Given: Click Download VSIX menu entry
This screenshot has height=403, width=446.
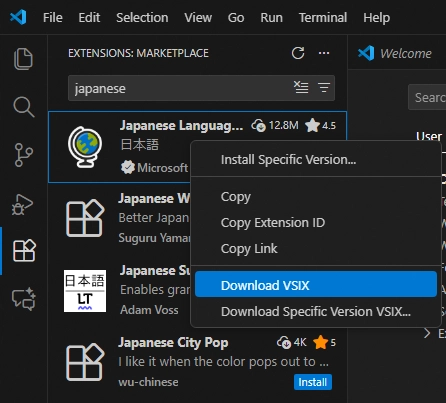Looking at the screenshot, I should tap(316, 284).
